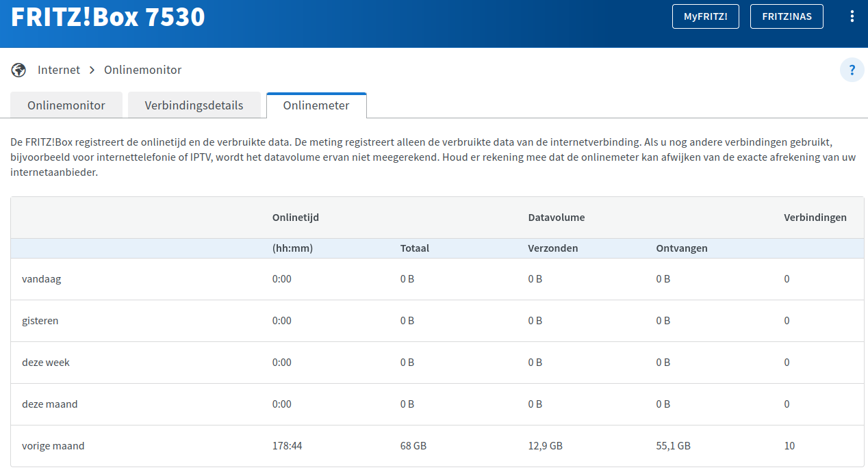Open the three-dot menu in header
The width and height of the screenshot is (868, 472).
tap(852, 16)
